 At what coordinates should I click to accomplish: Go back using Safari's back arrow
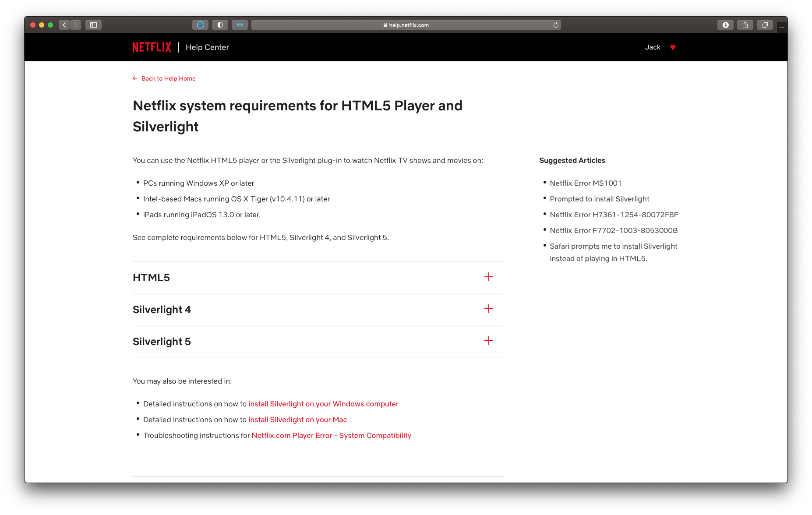point(64,25)
